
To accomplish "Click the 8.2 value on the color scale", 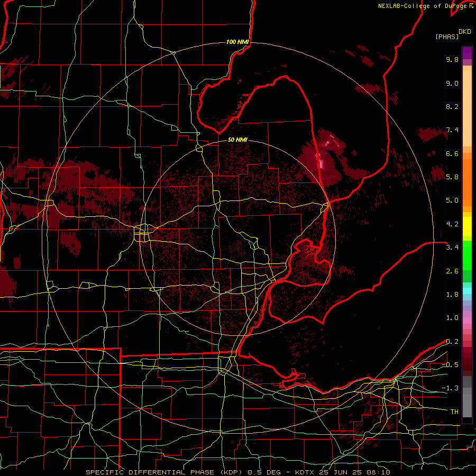I will (x=452, y=106).
